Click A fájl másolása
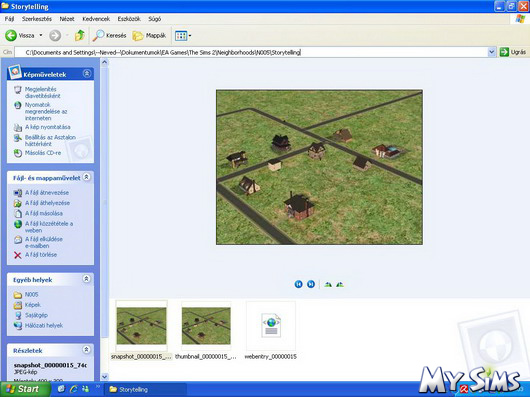The height and width of the screenshot is (397, 530). pyautogui.click(x=44, y=213)
